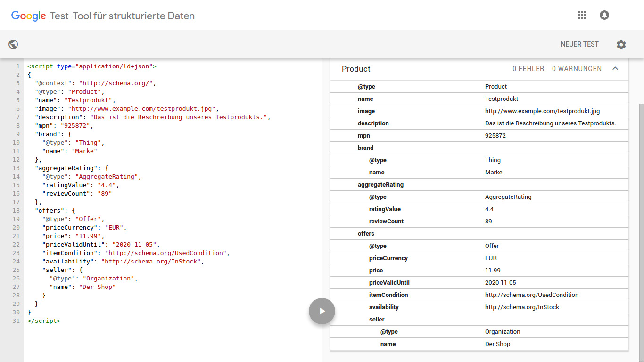This screenshot has width=644, height=362.
Task: Click the "brand" line in code
Action: tap(53, 134)
